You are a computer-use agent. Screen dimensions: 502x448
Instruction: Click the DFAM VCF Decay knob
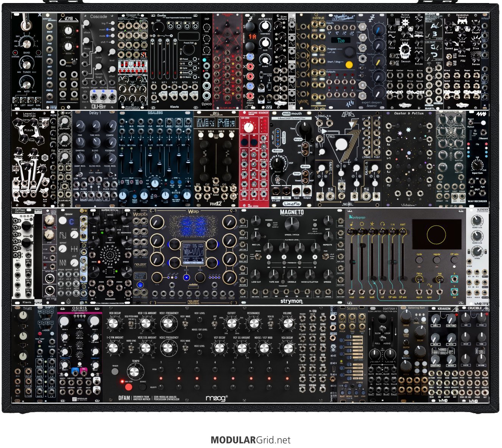coord(219,347)
